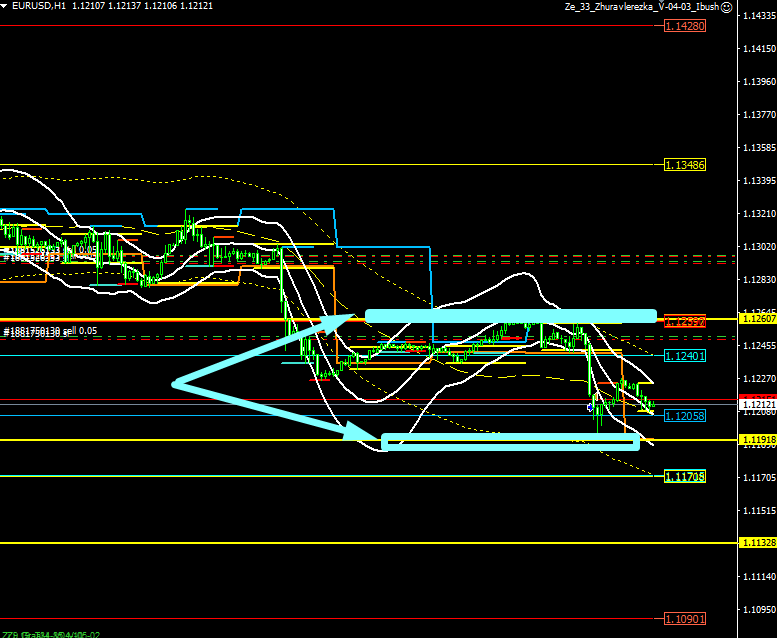
Task: Click the yellow 1.11918 price axis tag
Action: (x=758, y=440)
